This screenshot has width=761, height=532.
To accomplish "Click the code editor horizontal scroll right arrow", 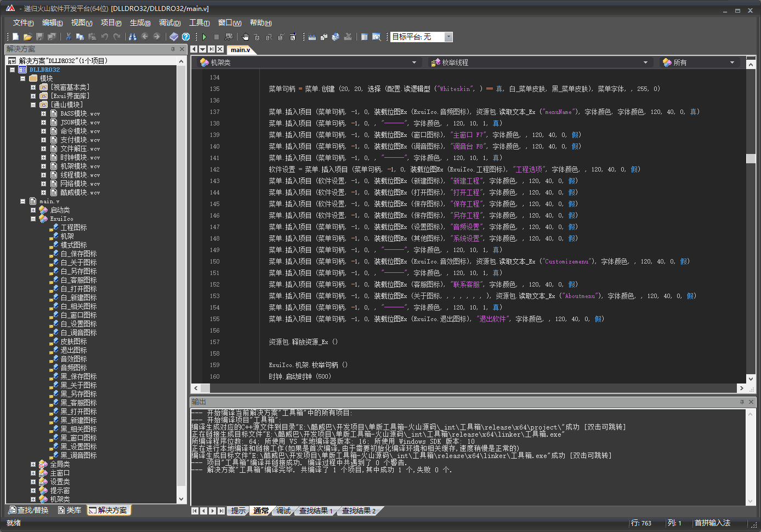I will pyautogui.click(x=741, y=388).
